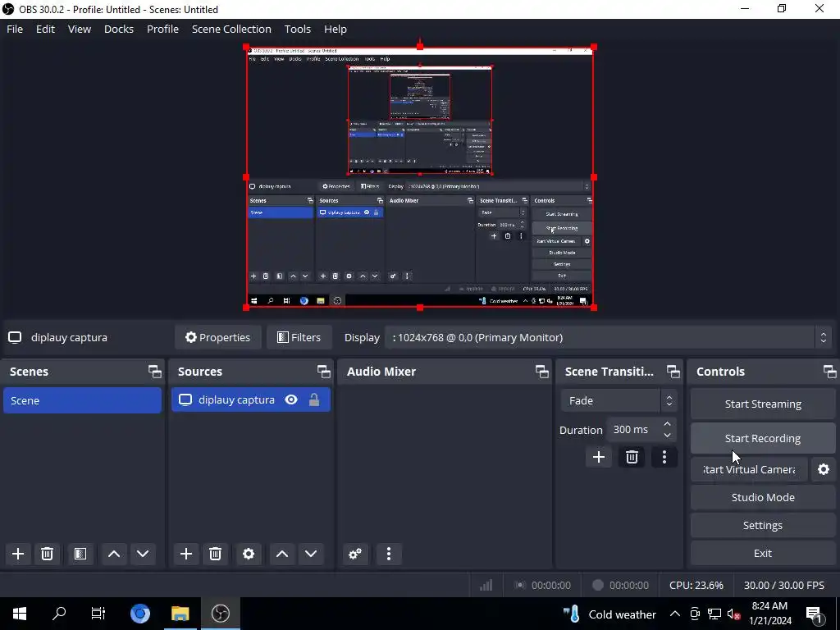The width and height of the screenshot is (840, 630).
Task: Undock the Sources panel
Action: coord(323,372)
